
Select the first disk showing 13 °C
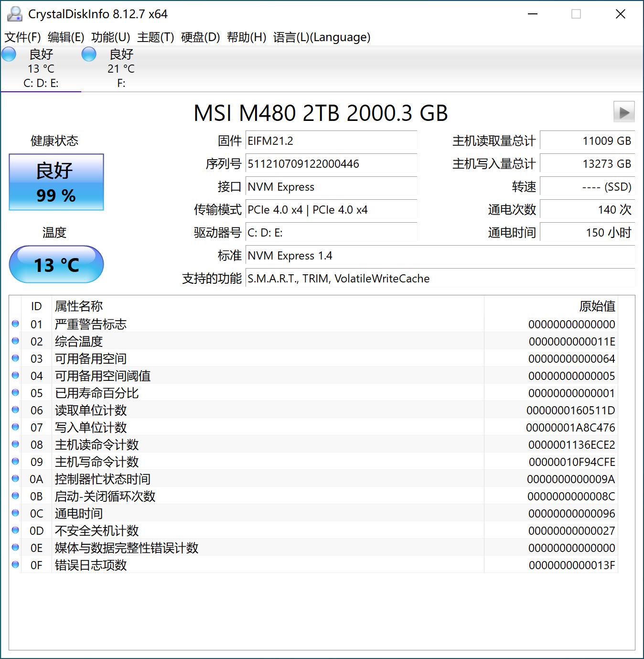(x=41, y=68)
